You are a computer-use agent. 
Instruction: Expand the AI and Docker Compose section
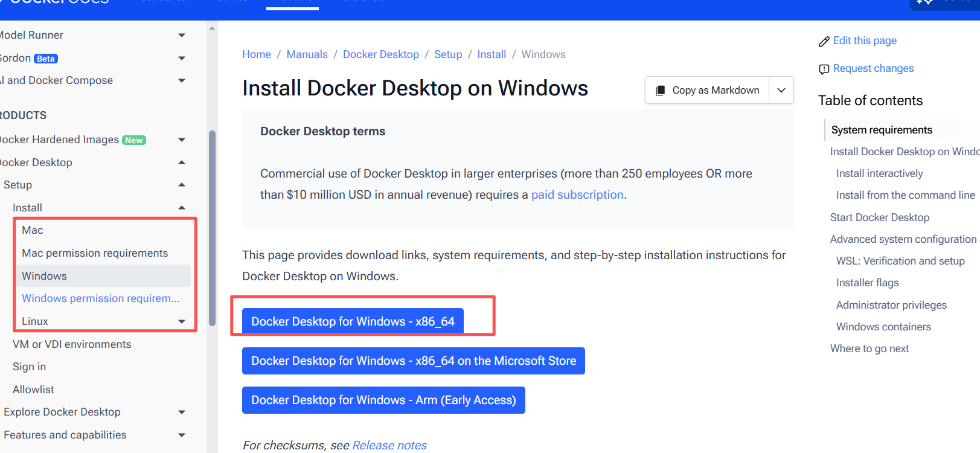(x=182, y=81)
